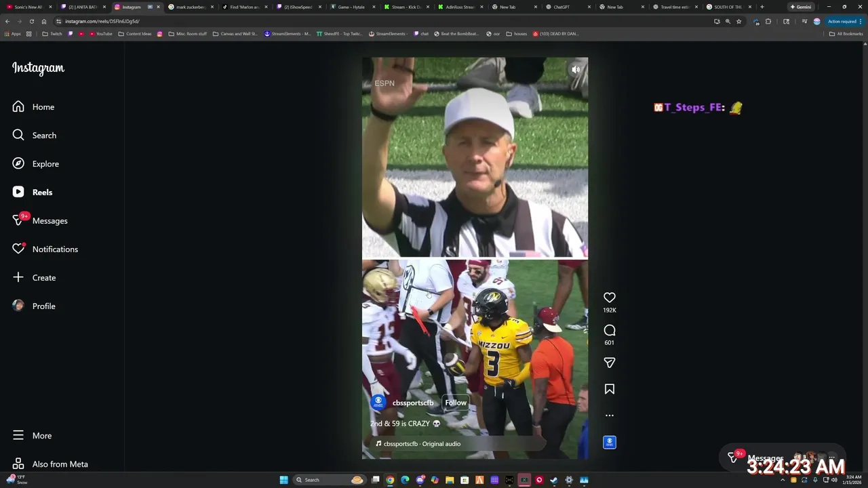Click cbssportscfb avatar on the reel

(x=378, y=402)
